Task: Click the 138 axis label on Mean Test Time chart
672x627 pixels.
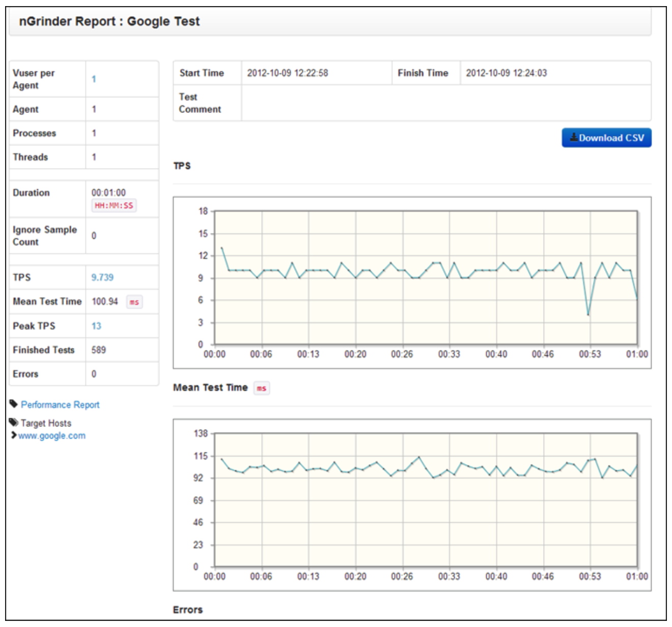Action: pyautogui.click(x=201, y=434)
